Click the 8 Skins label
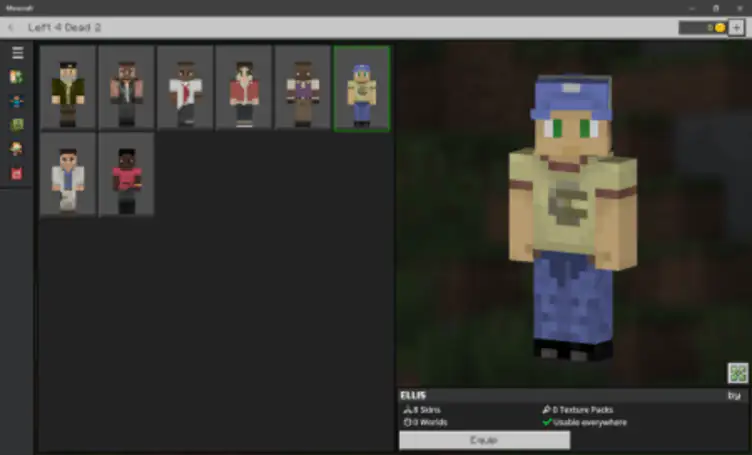The height and width of the screenshot is (455, 752). pyautogui.click(x=422, y=410)
